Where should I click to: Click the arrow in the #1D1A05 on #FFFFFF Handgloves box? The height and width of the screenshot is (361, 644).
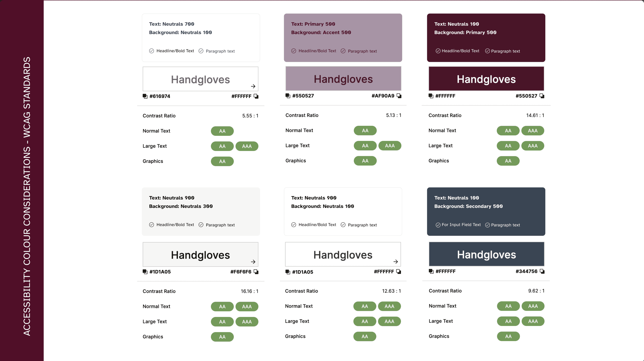[396, 262]
